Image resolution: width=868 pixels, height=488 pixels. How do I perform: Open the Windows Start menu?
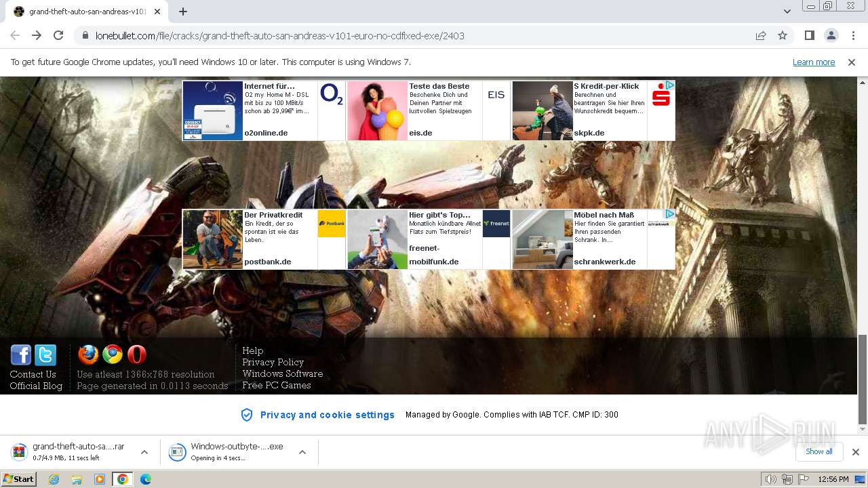click(x=18, y=479)
